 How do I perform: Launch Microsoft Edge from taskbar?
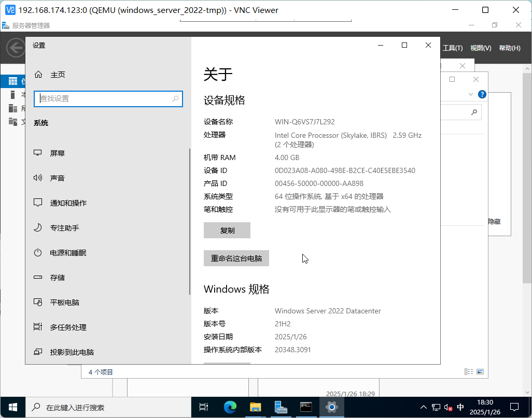[x=230, y=407]
